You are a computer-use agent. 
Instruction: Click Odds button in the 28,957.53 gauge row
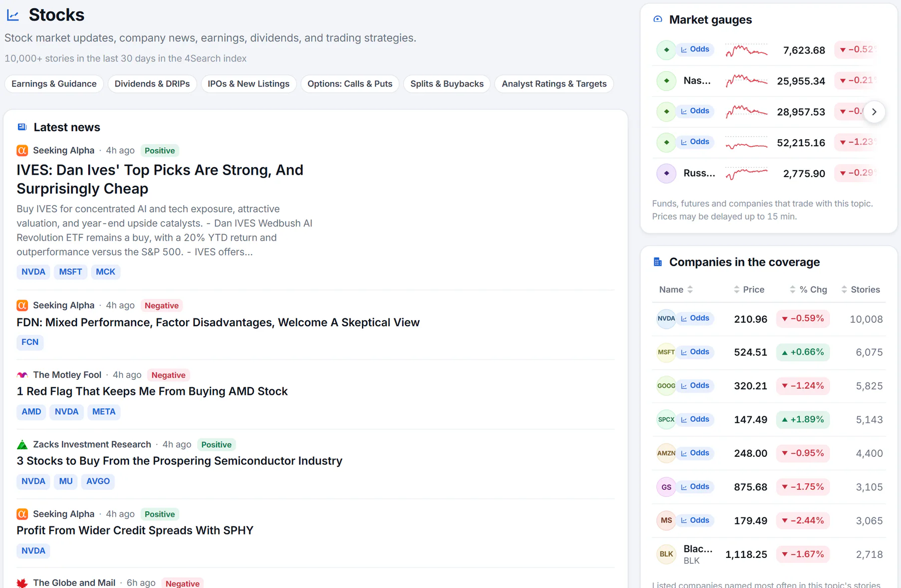coord(695,111)
